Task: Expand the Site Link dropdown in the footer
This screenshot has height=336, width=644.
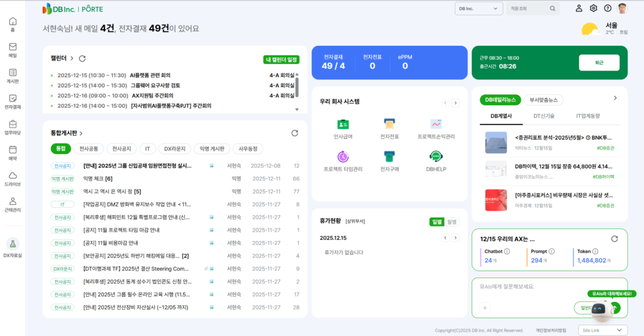Action: pos(602,330)
